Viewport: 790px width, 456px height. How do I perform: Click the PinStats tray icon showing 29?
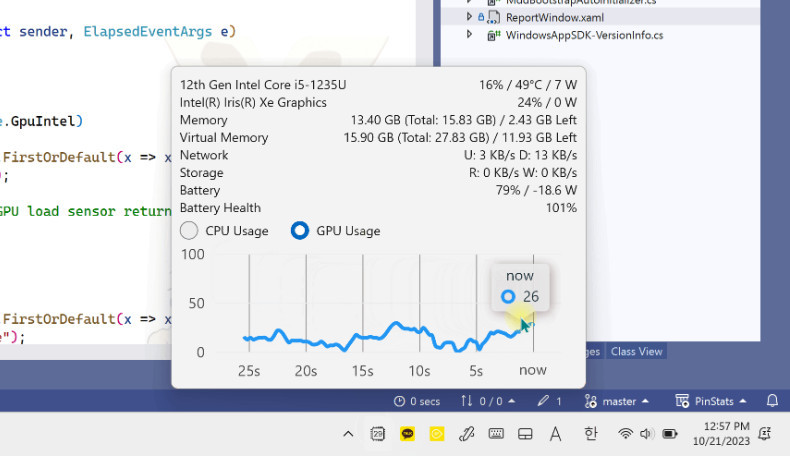tap(377, 433)
